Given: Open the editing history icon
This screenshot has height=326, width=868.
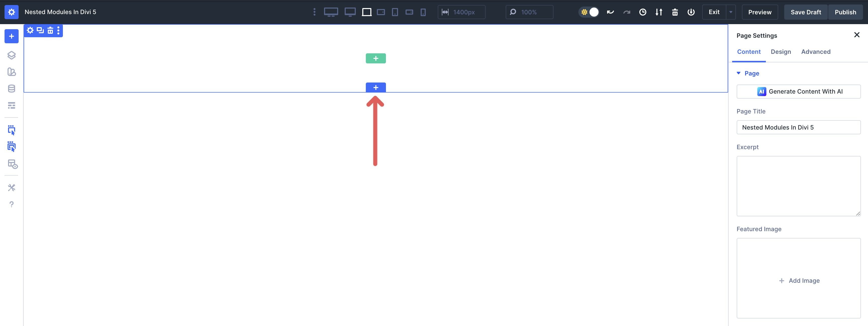Looking at the screenshot, I should 643,12.
